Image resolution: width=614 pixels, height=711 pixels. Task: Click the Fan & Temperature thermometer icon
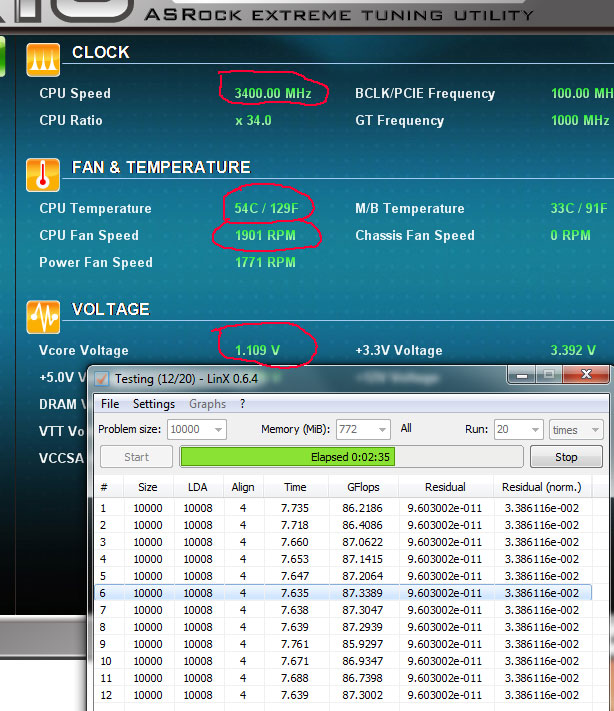[43, 175]
